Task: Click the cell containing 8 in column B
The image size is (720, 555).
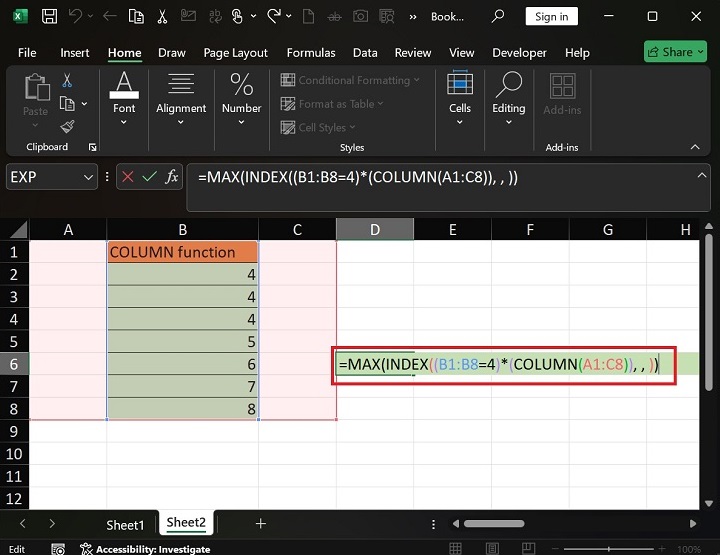Action: [x=183, y=409]
